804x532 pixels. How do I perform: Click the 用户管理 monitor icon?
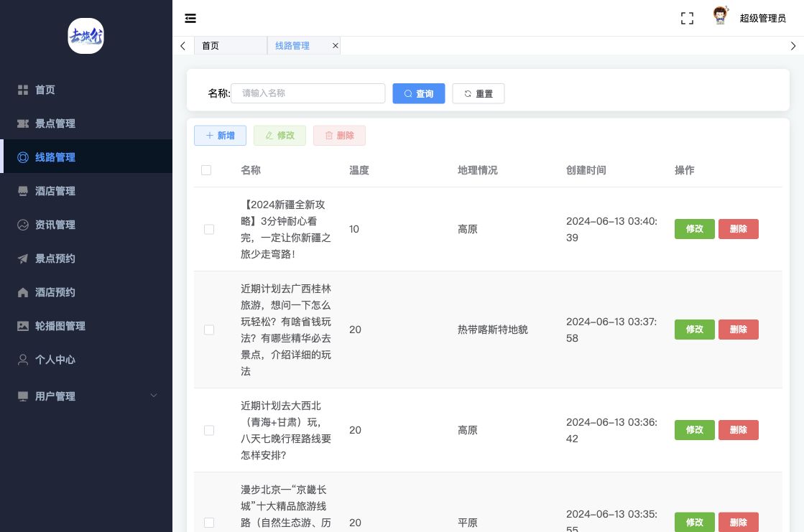[x=23, y=396]
